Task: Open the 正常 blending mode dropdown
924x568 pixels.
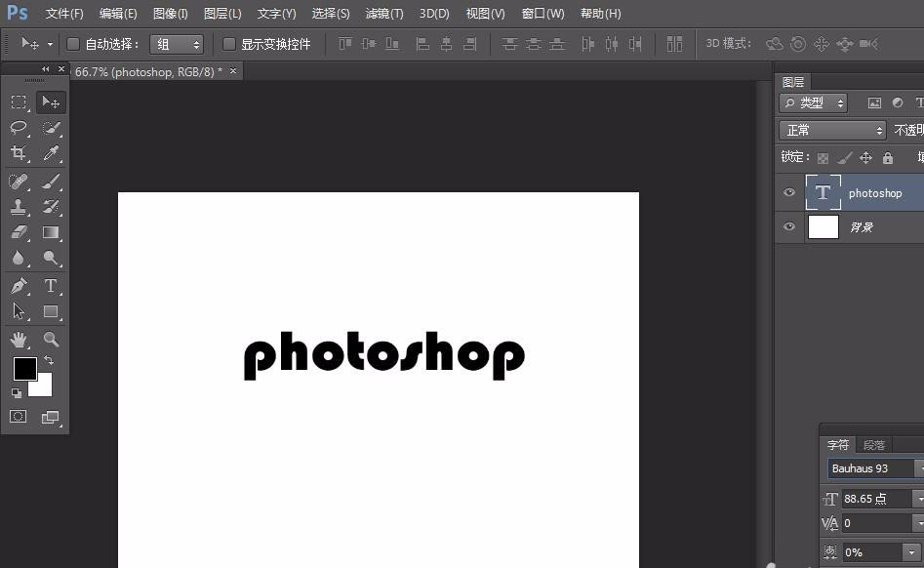Action: coord(832,130)
